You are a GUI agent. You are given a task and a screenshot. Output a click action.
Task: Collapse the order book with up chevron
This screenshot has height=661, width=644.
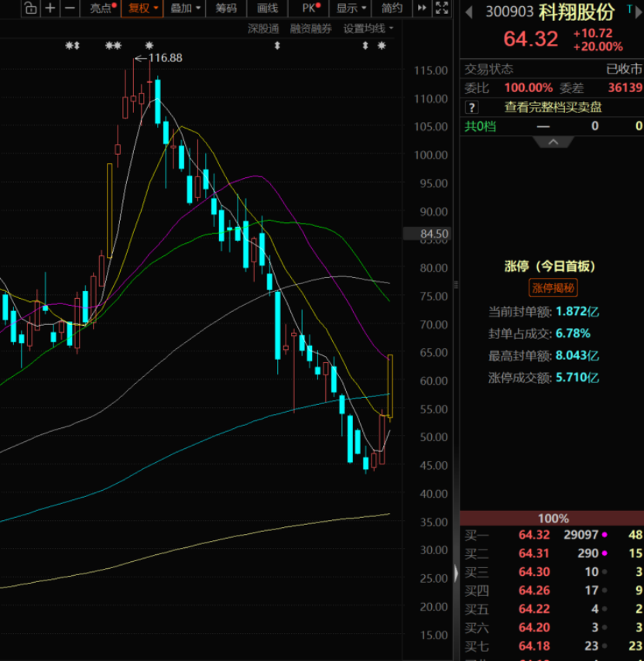coord(553,142)
